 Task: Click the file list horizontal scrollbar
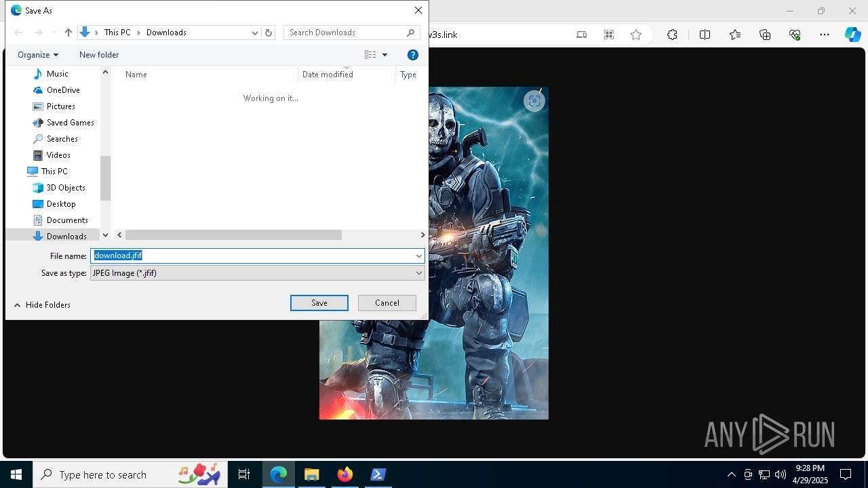pyautogui.click(x=233, y=235)
